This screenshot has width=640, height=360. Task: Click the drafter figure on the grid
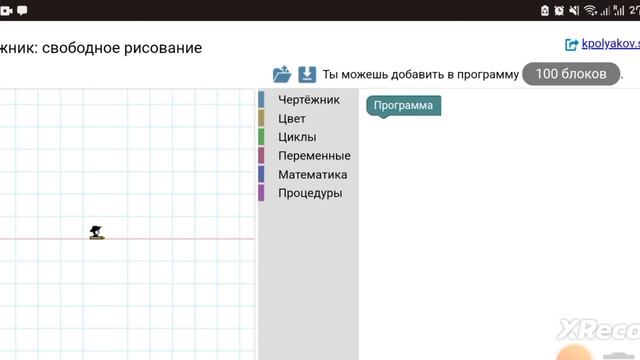point(97,232)
